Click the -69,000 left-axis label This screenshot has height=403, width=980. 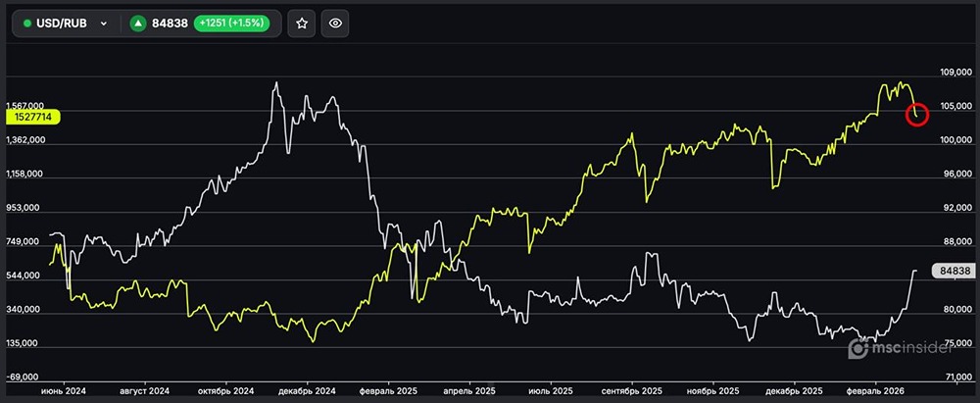[23, 378]
